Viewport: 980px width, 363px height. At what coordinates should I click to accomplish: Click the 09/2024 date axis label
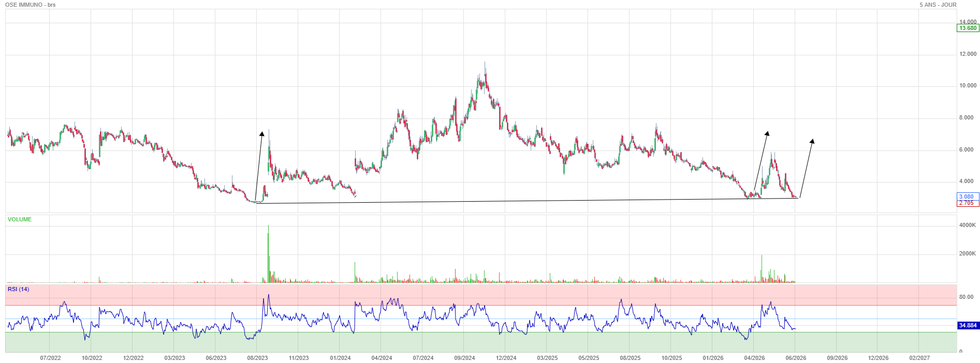click(464, 358)
